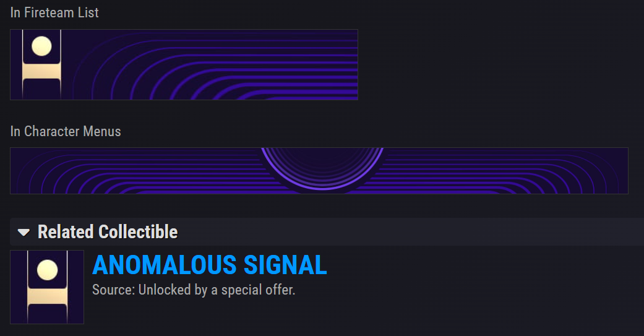Image resolution: width=644 pixels, height=336 pixels.
Task: Click the dark lower section of the collectible emblem icon
Action: tap(47, 314)
